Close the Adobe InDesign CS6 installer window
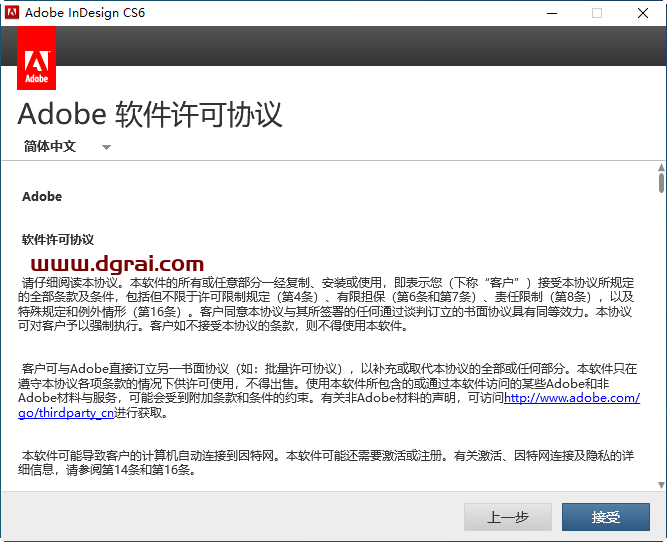Screen dimensions: 667x542 643,13
